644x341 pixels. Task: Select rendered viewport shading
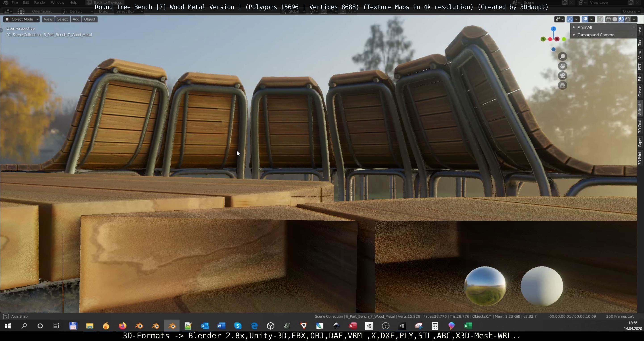point(627,19)
